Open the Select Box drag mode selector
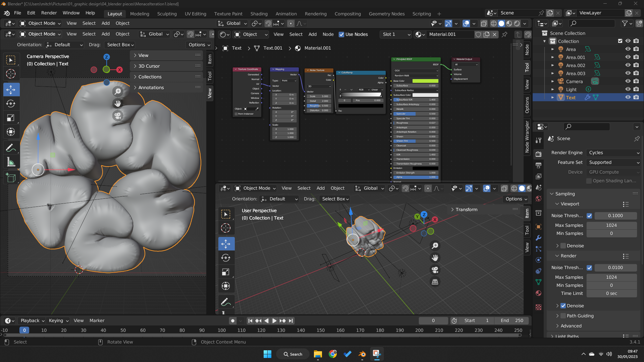 [119, 45]
